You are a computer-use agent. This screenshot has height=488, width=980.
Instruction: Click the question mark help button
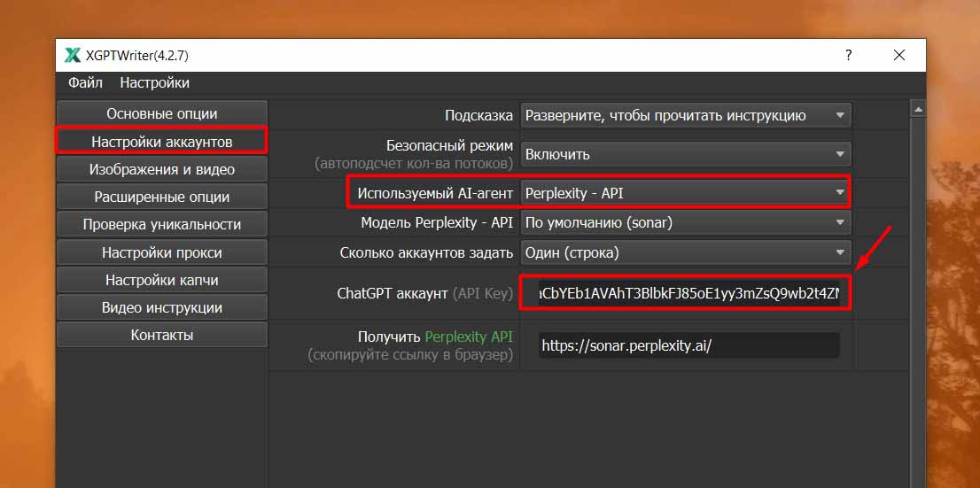(x=848, y=55)
